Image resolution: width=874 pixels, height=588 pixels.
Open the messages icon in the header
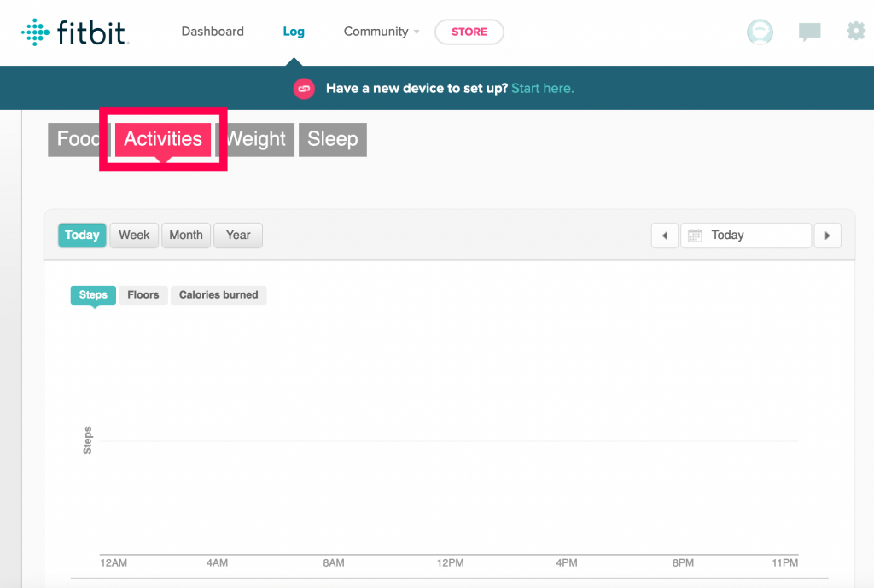pyautogui.click(x=809, y=32)
